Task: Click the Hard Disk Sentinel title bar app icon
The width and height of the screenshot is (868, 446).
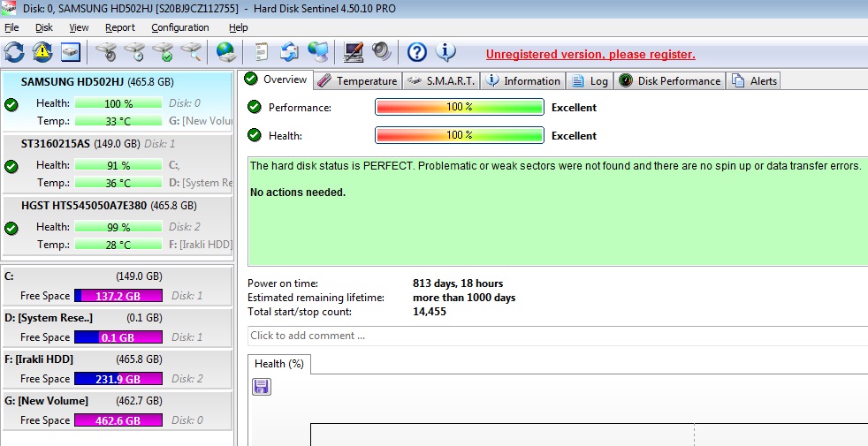Action: coord(9,8)
